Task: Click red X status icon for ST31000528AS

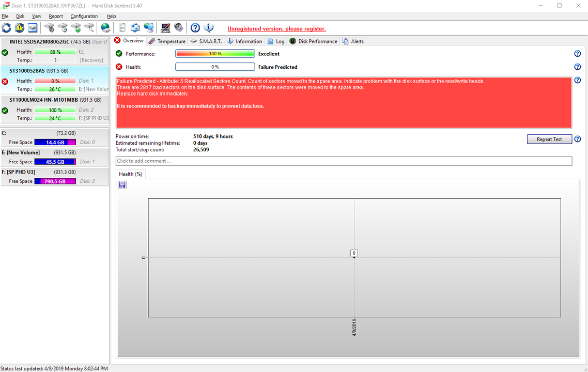Action: (5, 82)
